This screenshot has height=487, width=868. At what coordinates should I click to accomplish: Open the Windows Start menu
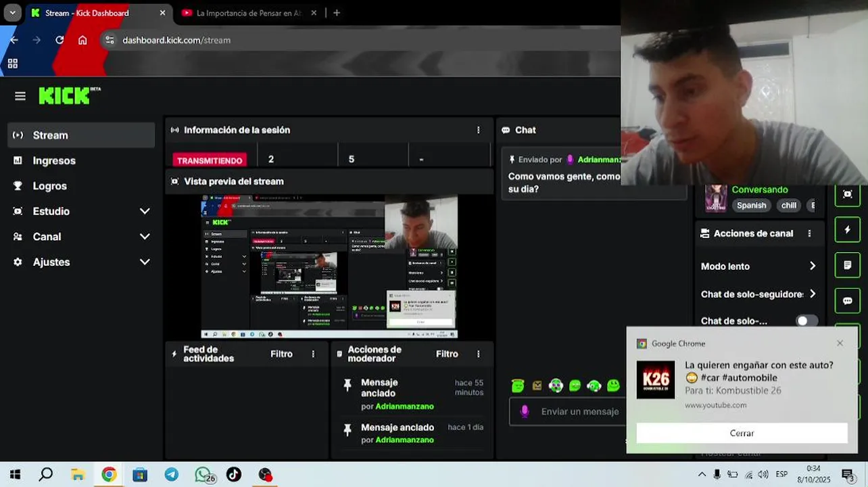coord(14,475)
